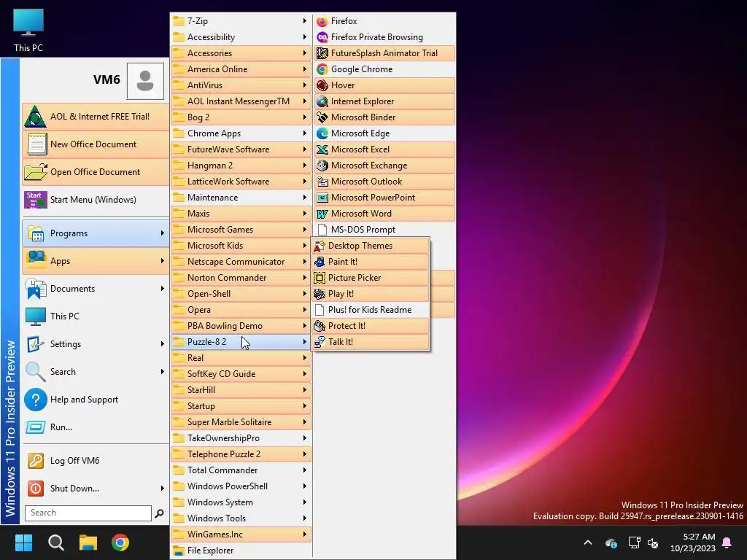This screenshot has width=747, height=560.
Task: Open Microsoft Exchange
Action: (384, 166)
